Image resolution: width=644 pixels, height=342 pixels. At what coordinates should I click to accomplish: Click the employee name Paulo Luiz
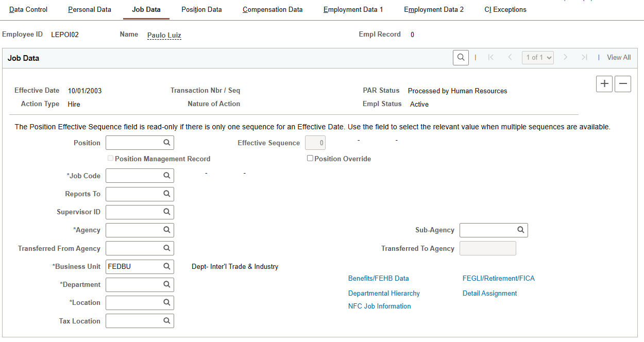point(164,35)
